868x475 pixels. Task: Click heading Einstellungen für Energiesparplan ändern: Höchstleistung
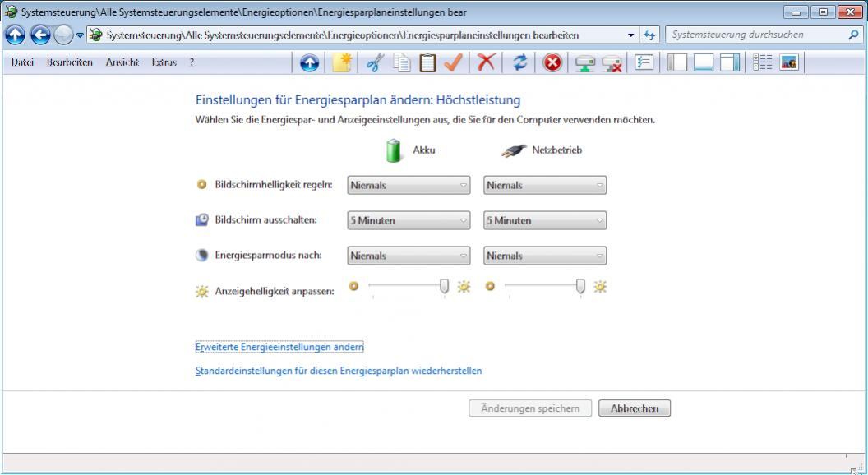[x=358, y=100]
